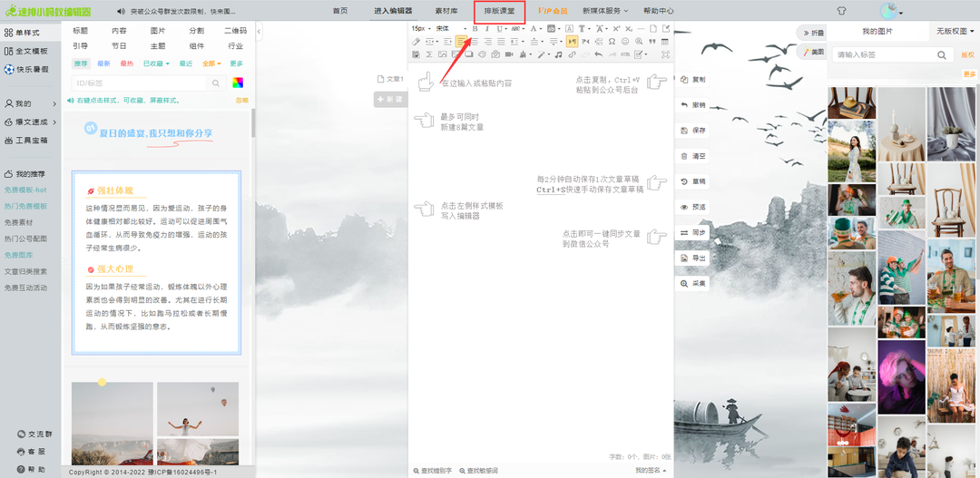Insert single image using picture icon

[443, 54]
